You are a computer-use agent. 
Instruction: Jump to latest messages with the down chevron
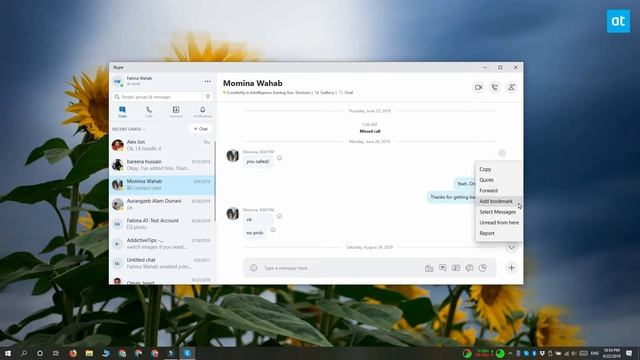pyautogui.click(x=511, y=247)
